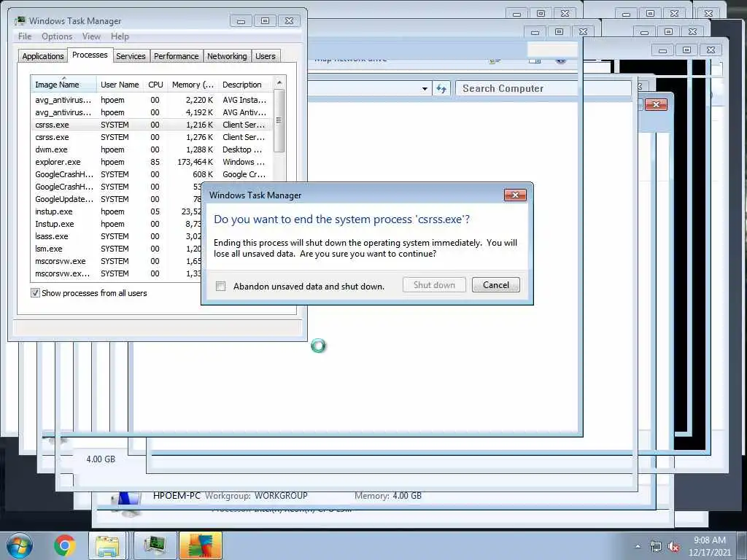Image resolution: width=747 pixels, height=560 pixels.
Task: Select the explorer.exe process row
Action: pyautogui.click(x=152, y=162)
